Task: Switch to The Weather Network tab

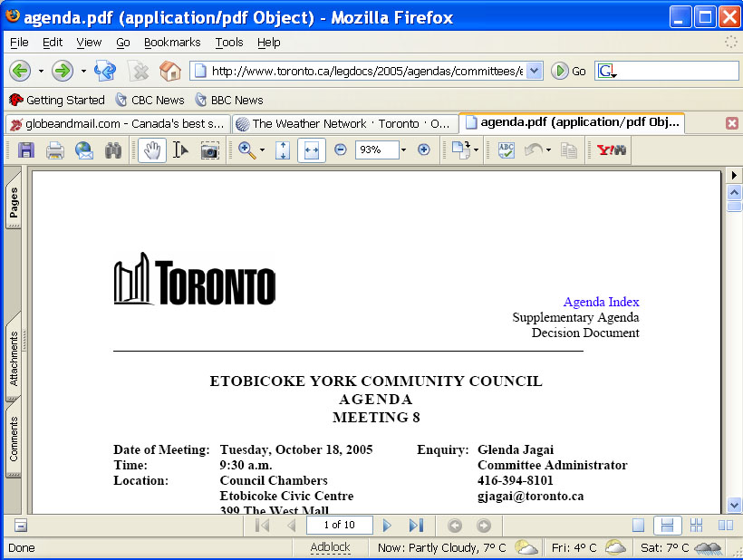Action: (345, 123)
